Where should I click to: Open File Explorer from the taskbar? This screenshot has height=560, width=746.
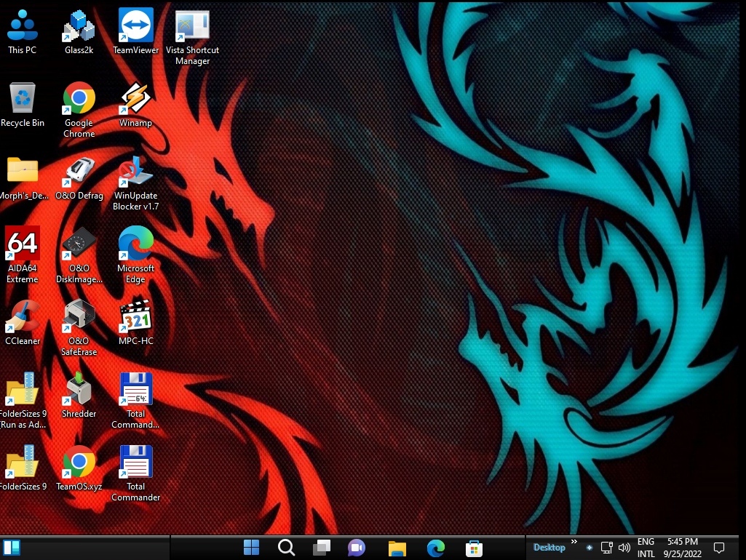pos(397,548)
